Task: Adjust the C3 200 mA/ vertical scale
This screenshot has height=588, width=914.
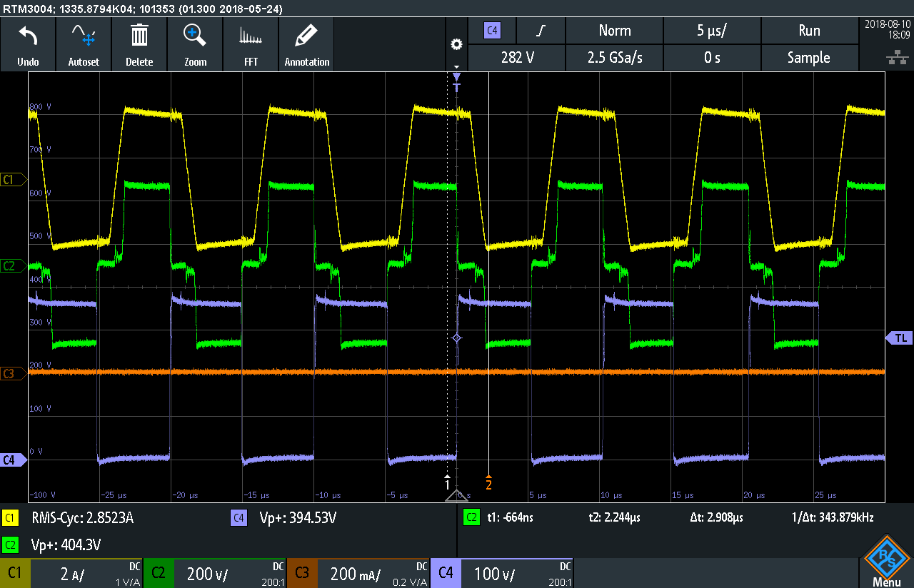Action: [x=355, y=574]
